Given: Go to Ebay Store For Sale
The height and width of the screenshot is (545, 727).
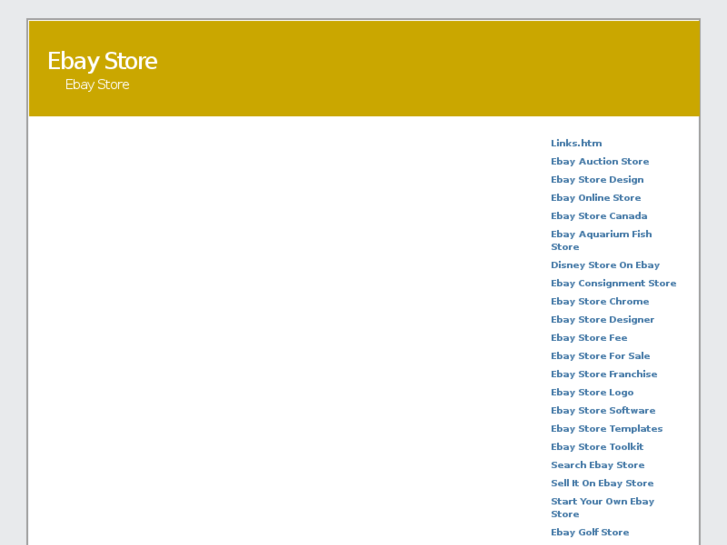Looking at the screenshot, I should click(x=600, y=356).
